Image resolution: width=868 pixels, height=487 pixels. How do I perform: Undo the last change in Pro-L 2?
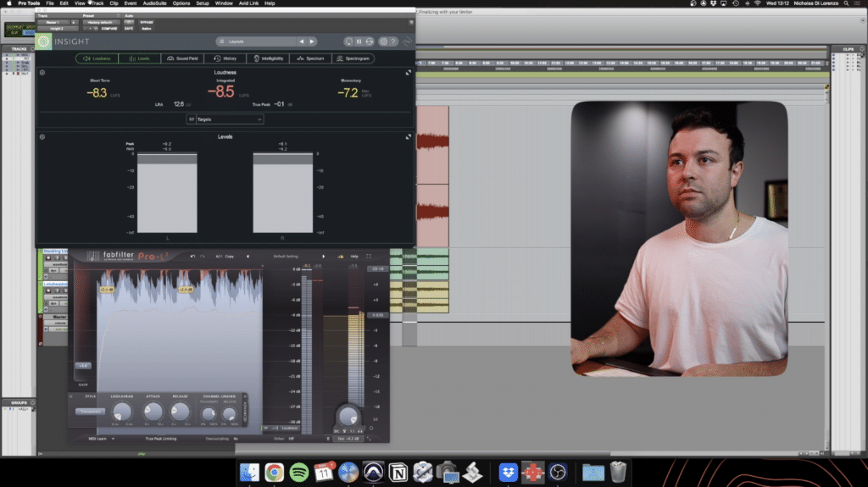click(x=192, y=257)
